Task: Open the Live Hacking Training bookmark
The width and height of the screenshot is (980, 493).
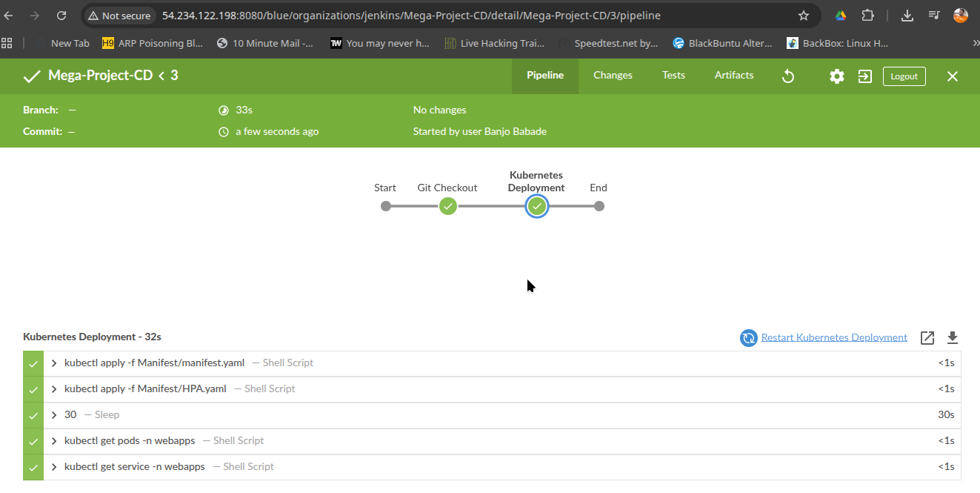Action: pyautogui.click(x=495, y=43)
